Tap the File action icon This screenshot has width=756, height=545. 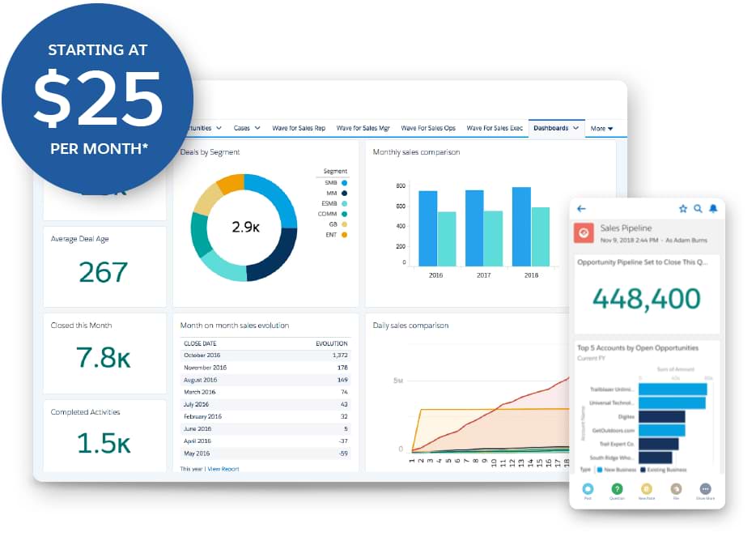[676, 489]
